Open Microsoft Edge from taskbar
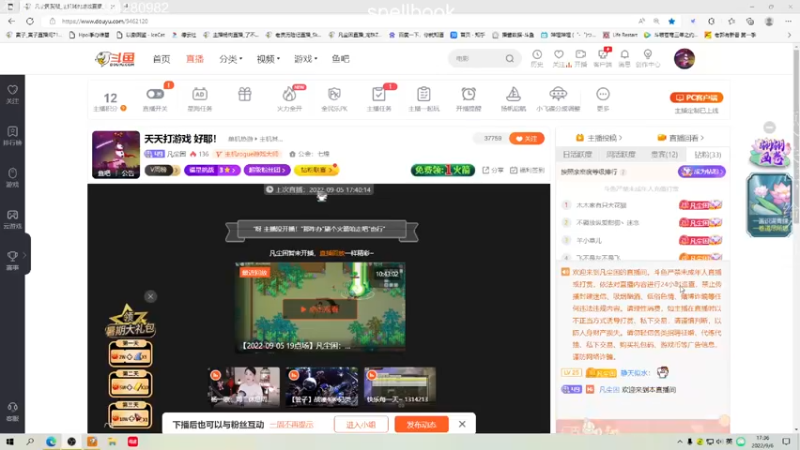The width and height of the screenshot is (800, 450). tap(51, 442)
